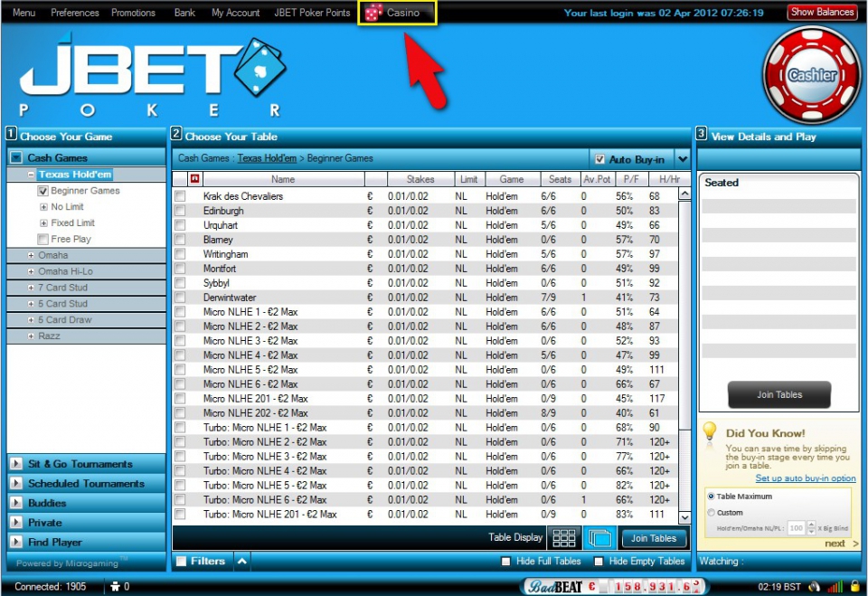
Task: Click blue Join Tables button below table list
Action: pos(653,538)
